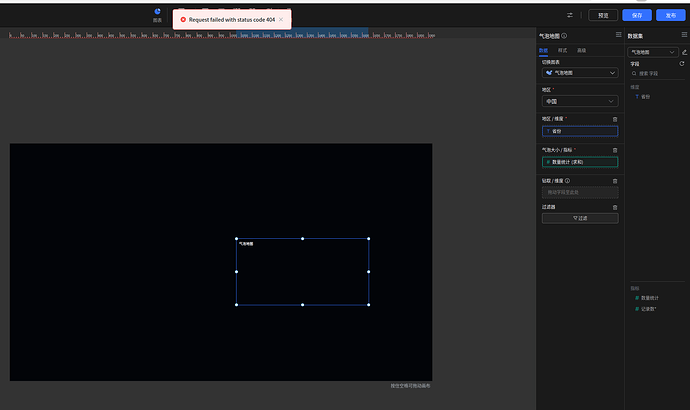Click the swap arrows icon beside 预览
This screenshot has width=690, height=410.
tap(570, 15)
